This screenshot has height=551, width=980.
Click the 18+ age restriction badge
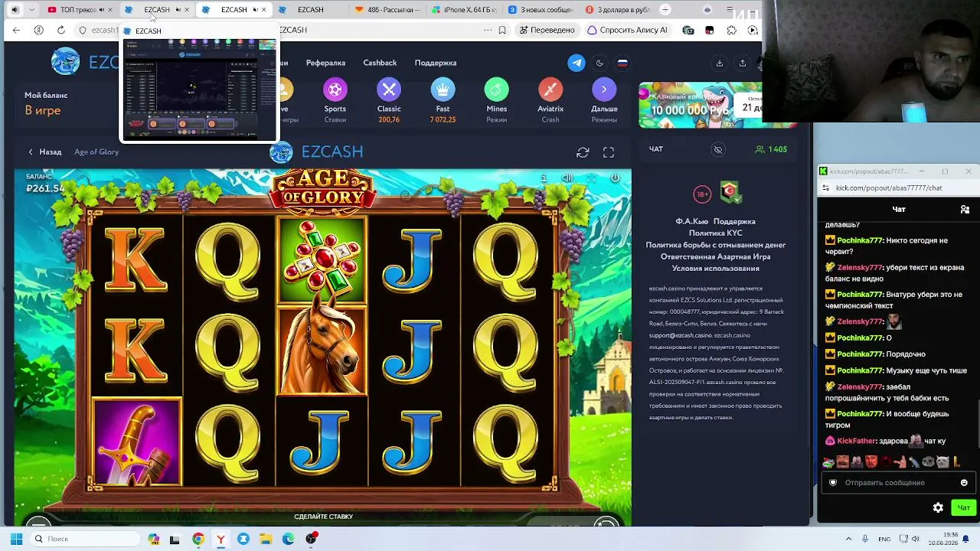[702, 194]
